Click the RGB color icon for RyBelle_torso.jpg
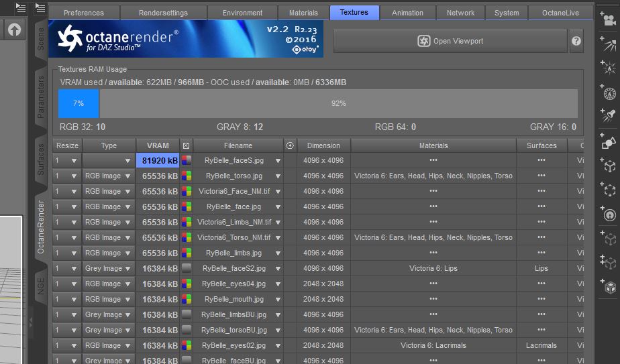 click(187, 176)
